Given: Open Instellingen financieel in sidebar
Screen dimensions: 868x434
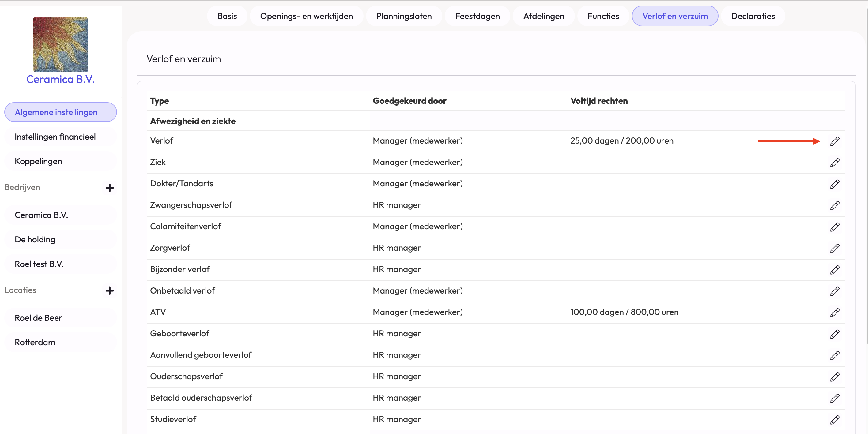Looking at the screenshot, I should 55,137.
